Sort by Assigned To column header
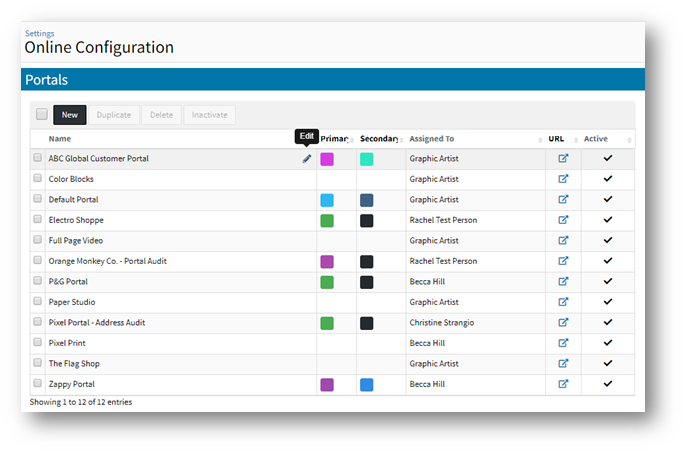 [x=432, y=139]
